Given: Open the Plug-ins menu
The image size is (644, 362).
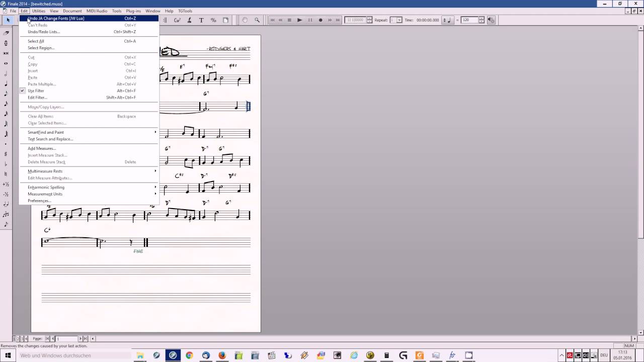Looking at the screenshot, I should point(133,11).
